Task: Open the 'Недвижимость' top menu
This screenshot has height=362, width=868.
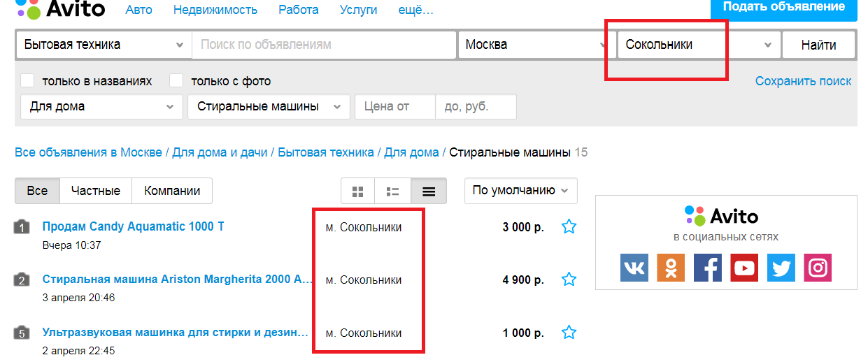Action: 215,10
